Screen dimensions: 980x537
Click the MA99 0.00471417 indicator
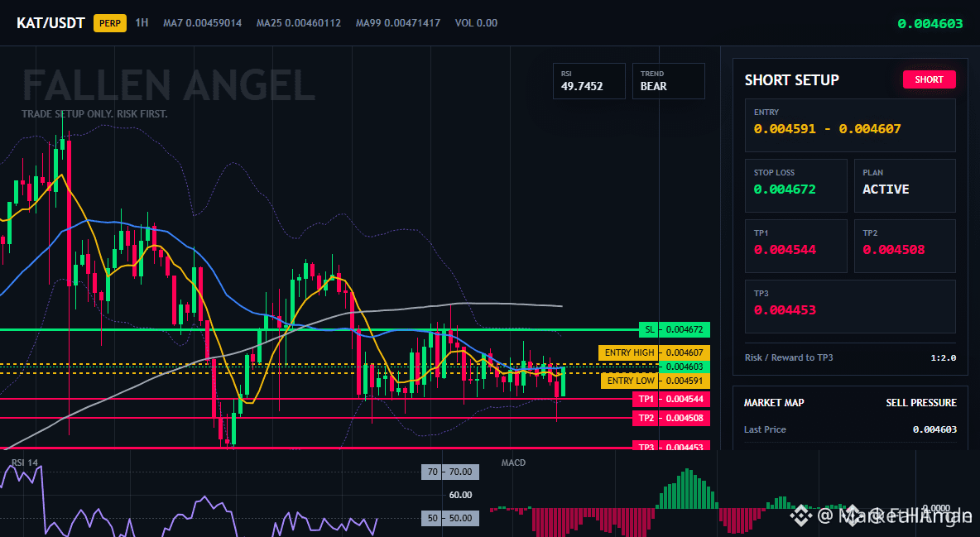coord(397,23)
